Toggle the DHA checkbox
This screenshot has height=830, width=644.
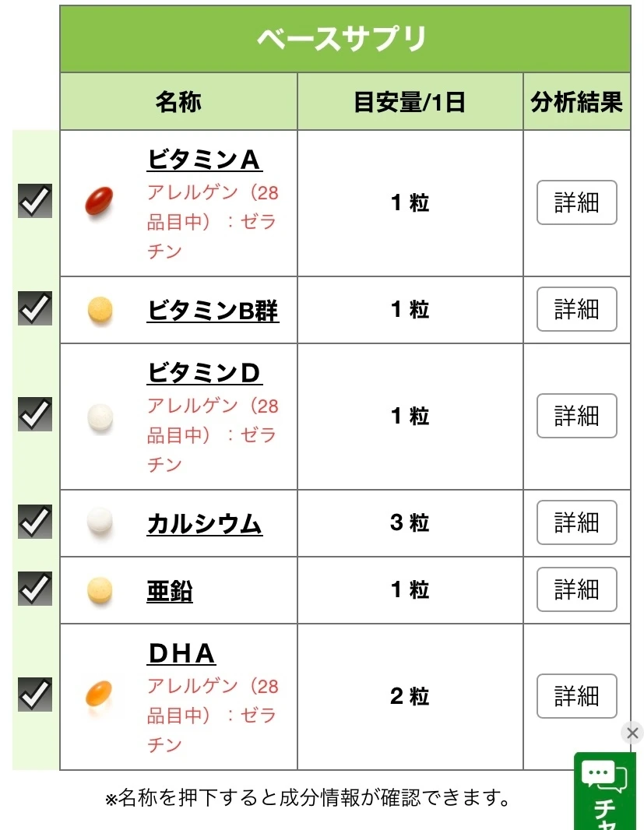click(35, 695)
